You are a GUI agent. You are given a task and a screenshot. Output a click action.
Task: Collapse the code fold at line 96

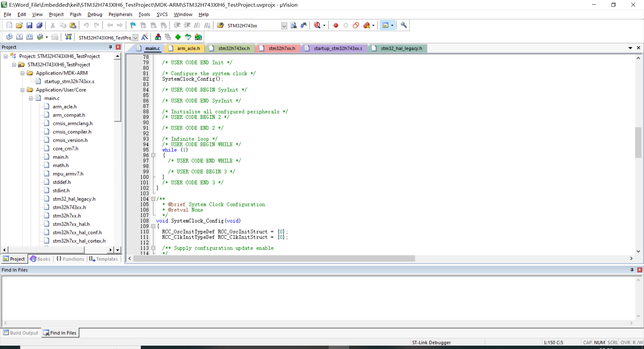153,155
